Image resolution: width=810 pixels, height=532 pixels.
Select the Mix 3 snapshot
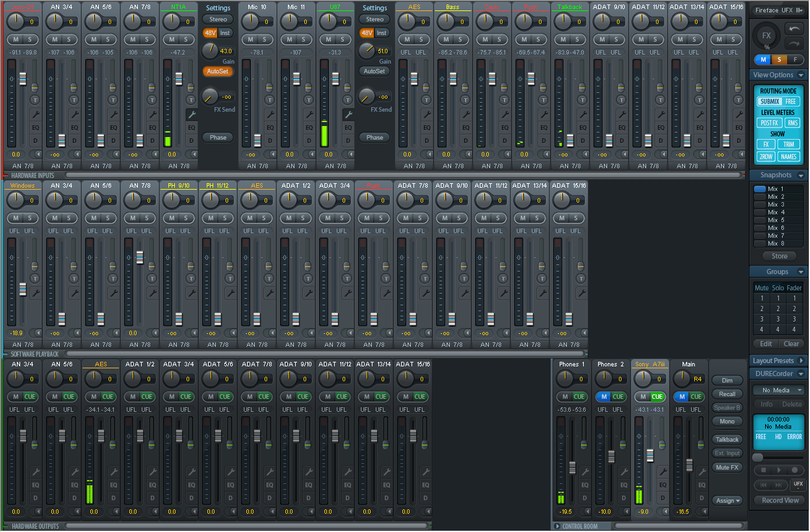(777, 205)
